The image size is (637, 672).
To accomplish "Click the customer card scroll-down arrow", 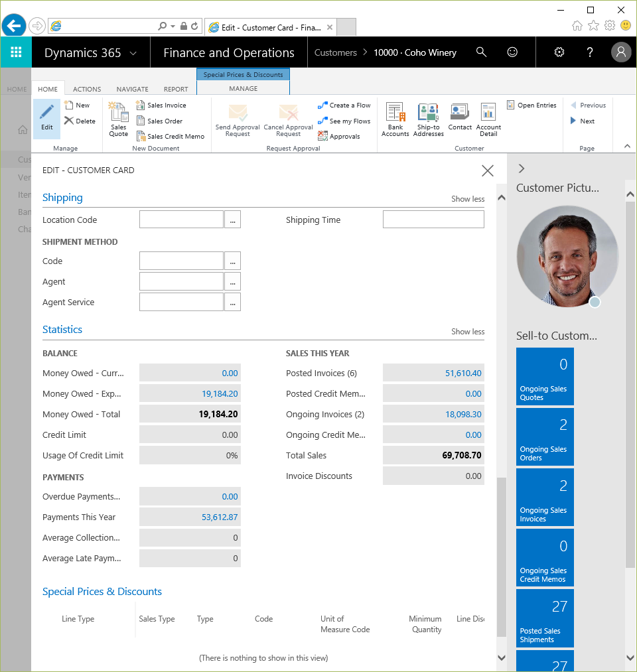I will point(502,657).
